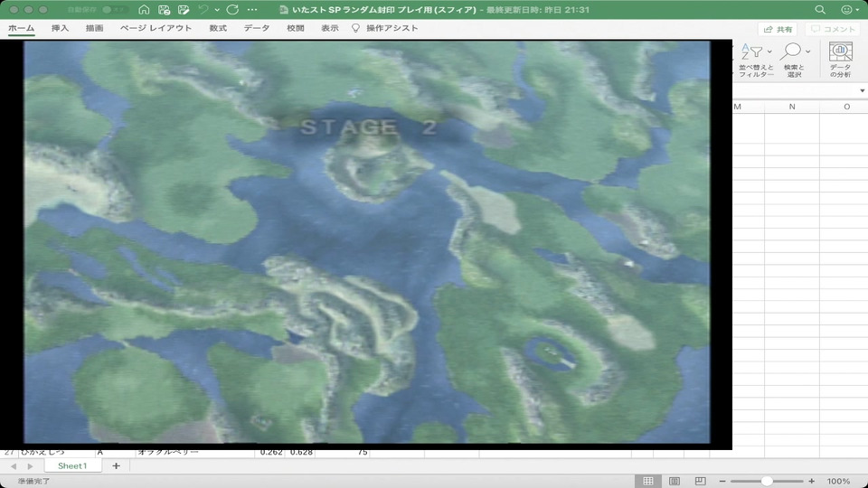The image size is (868, 488).
Task: Open the 校閲 ribbon tab
Action: [295, 28]
